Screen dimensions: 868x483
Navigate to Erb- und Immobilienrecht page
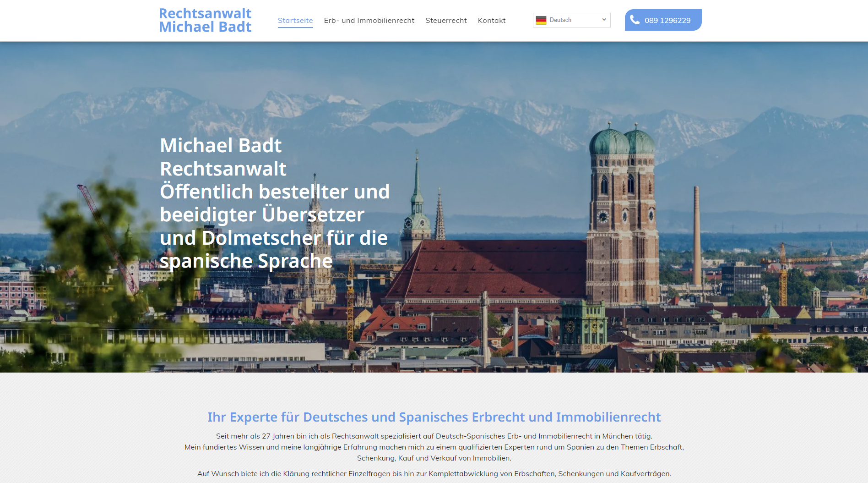click(369, 20)
